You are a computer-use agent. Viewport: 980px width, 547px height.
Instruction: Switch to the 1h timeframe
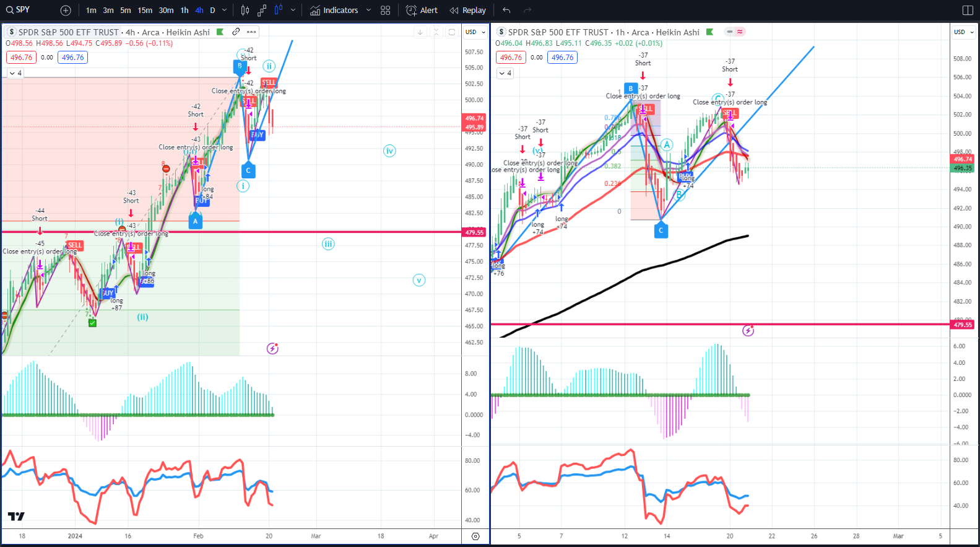coord(184,11)
